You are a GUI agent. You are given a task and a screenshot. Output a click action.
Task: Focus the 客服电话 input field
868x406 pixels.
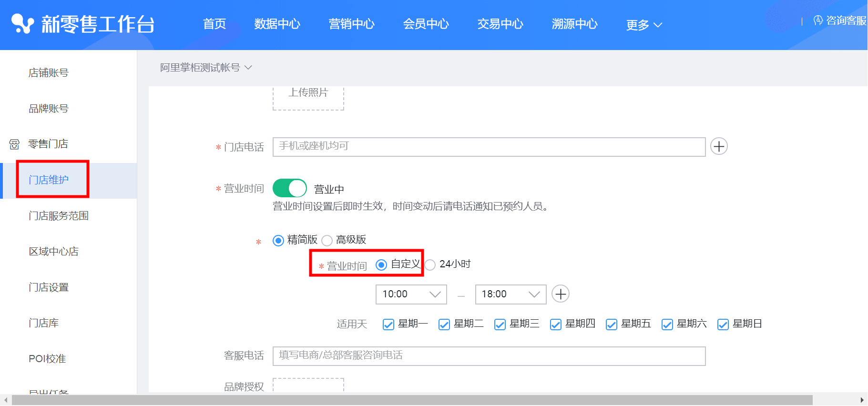[489, 356]
